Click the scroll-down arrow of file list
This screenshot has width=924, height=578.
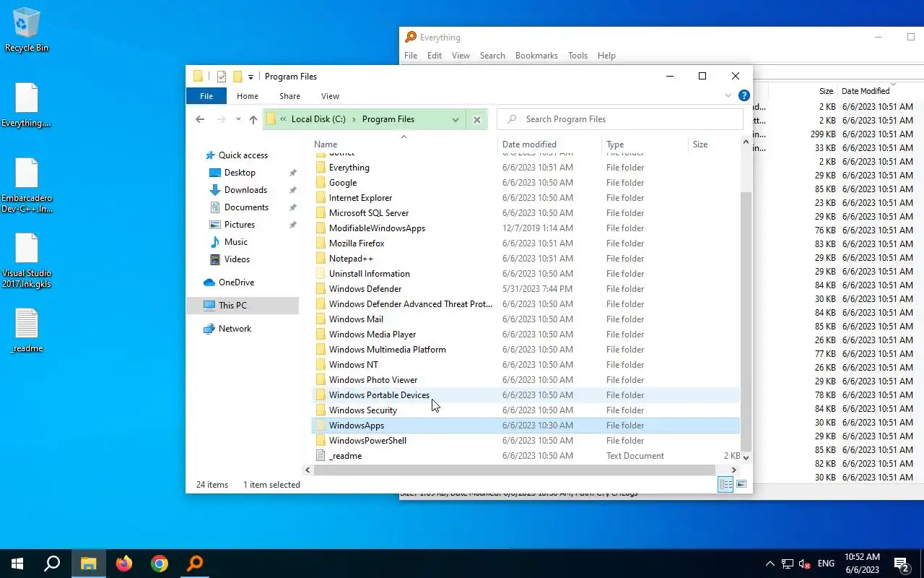(746, 457)
